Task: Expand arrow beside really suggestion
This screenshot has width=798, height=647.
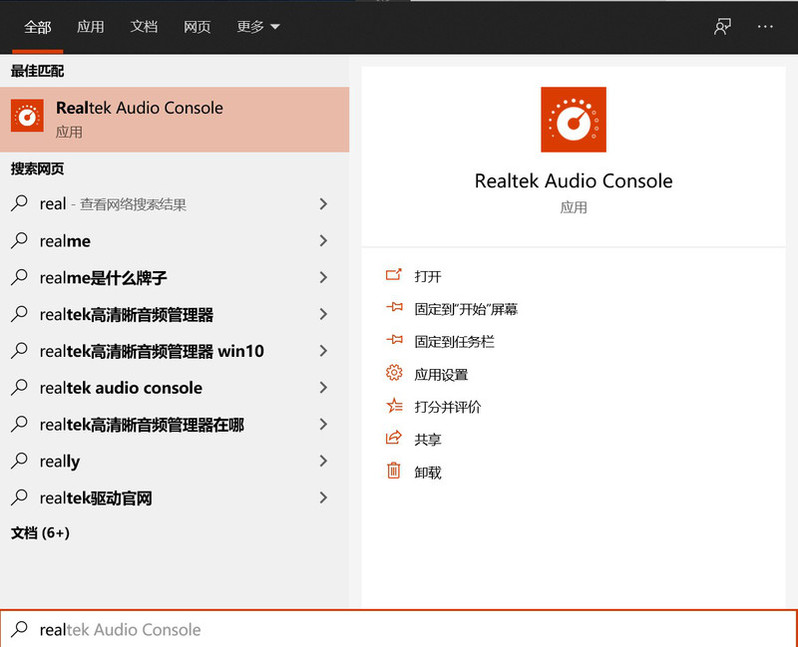Action: point(323,461)
